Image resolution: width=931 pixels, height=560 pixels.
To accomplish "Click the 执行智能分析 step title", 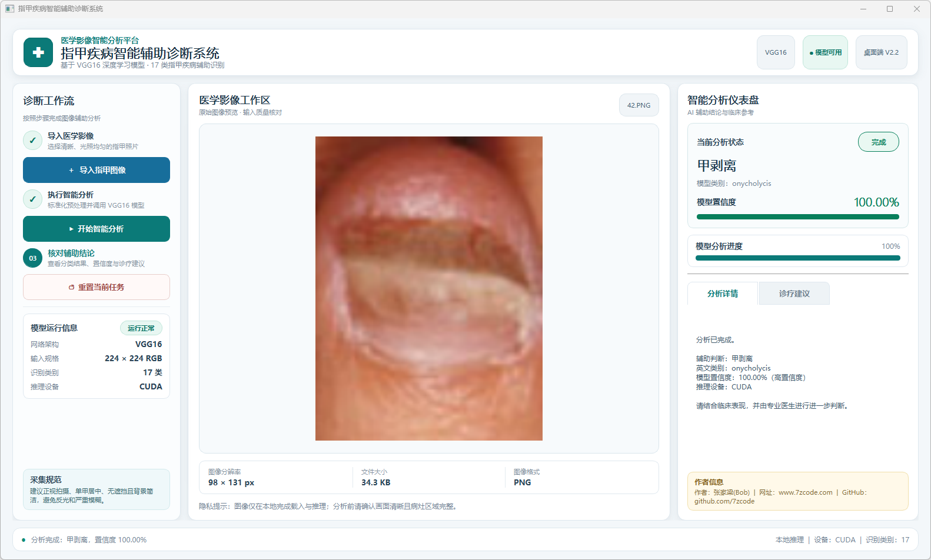I will 71,195.
